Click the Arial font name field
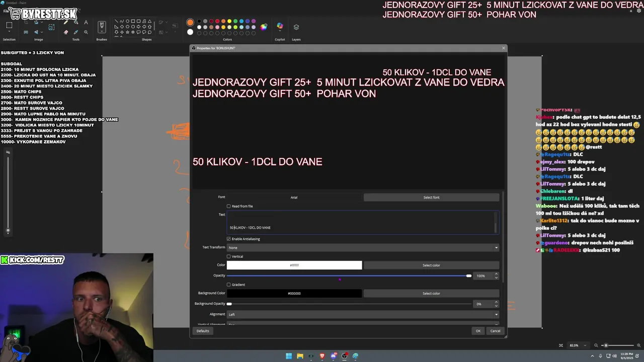Viewport: 644px width, 362px height. point(294,198)
